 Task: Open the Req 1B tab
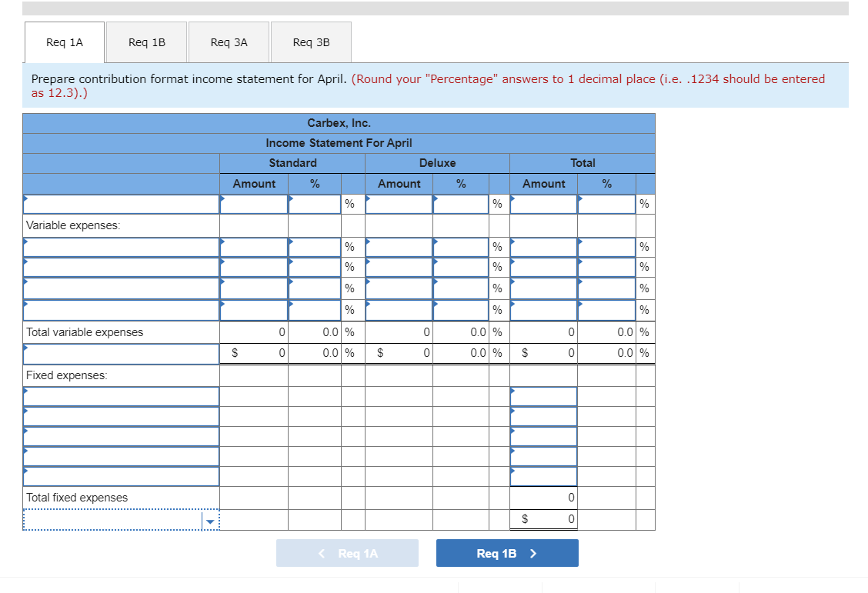click(x=147, y=42)
